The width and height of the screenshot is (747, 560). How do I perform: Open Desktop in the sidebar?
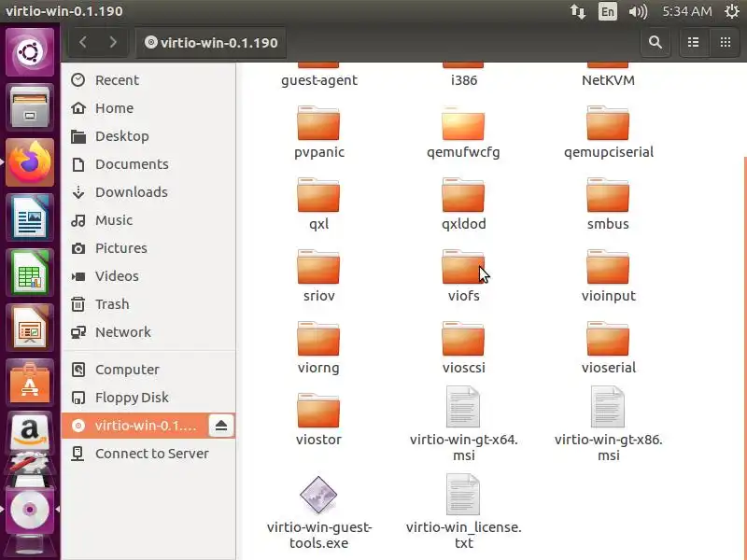click(148, 136)
